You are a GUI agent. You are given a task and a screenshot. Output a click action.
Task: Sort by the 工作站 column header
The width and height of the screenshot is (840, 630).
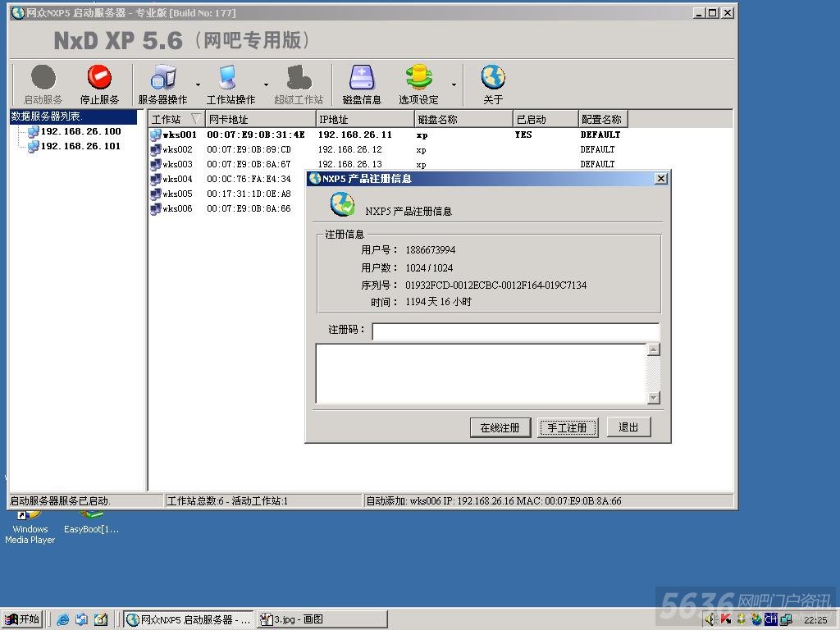177,119
